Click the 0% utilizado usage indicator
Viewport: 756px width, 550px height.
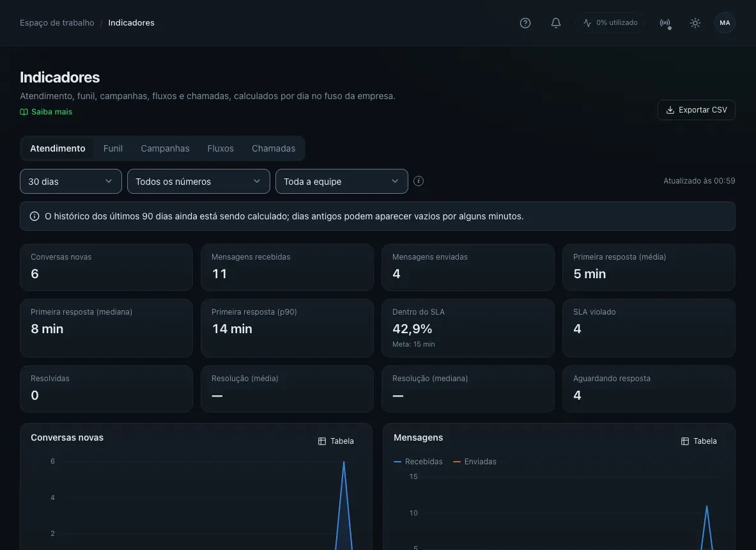(x=610, y=22)
